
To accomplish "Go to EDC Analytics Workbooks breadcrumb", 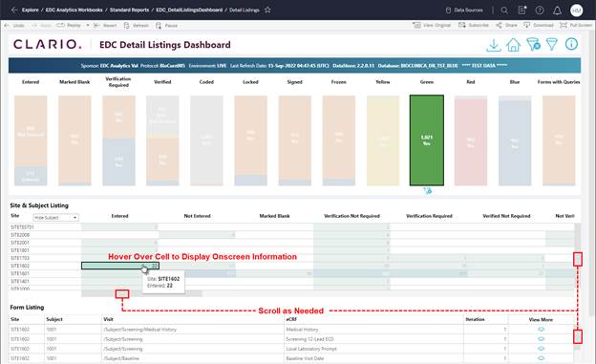I will pos(74,10).
